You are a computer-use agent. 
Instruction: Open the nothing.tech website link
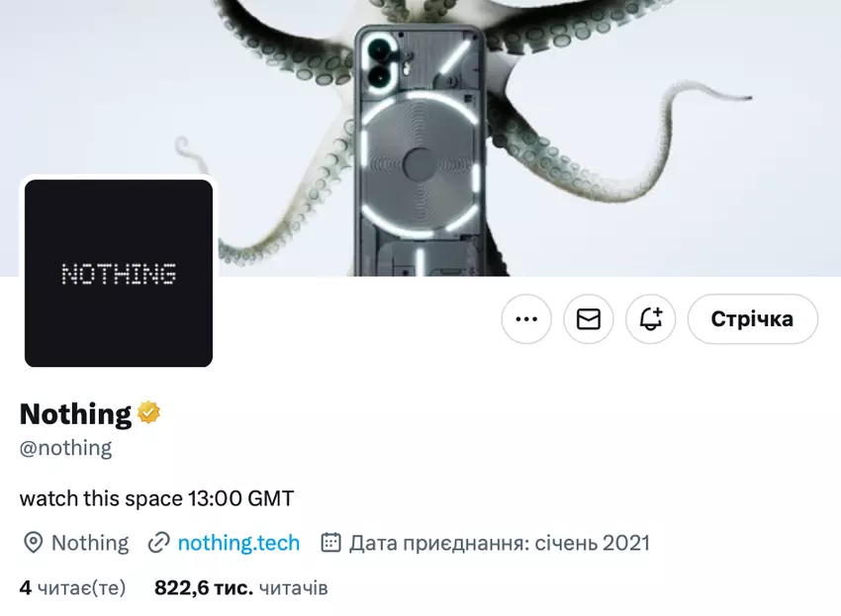point(238,543)
